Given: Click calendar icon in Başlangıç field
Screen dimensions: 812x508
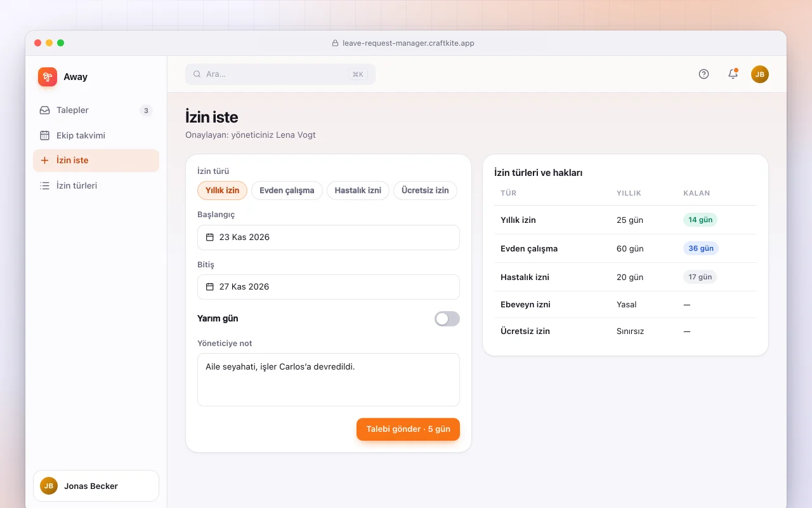Looking at the screenshot, I should tap(210, 237).
